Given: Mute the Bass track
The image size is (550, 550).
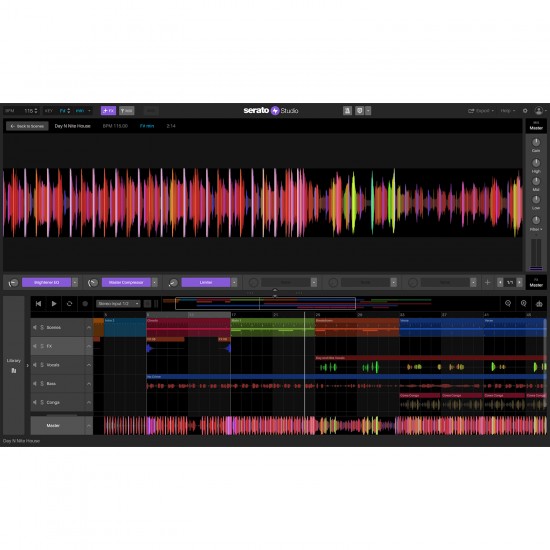Looking at the screenshot, I should pyautogui.click(x=35, y=384).
